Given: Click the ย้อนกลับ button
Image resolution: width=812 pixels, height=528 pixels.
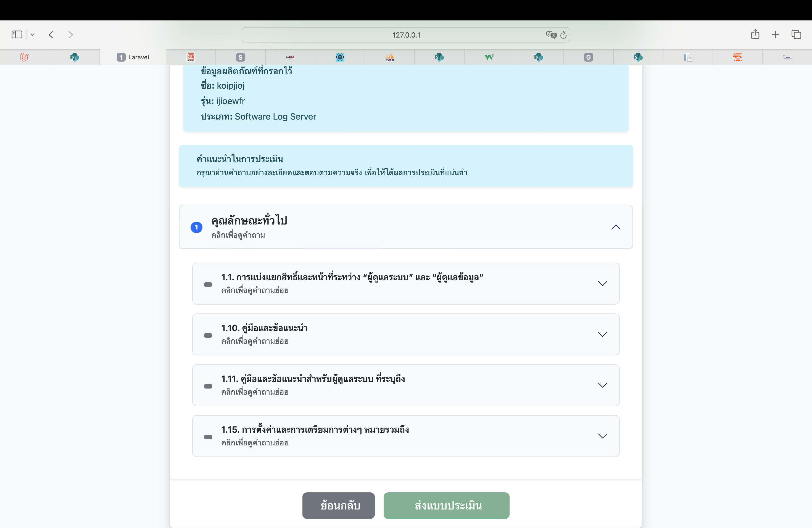Looking at the screenshot, I should pyautogui.click(x=338, y=505).
